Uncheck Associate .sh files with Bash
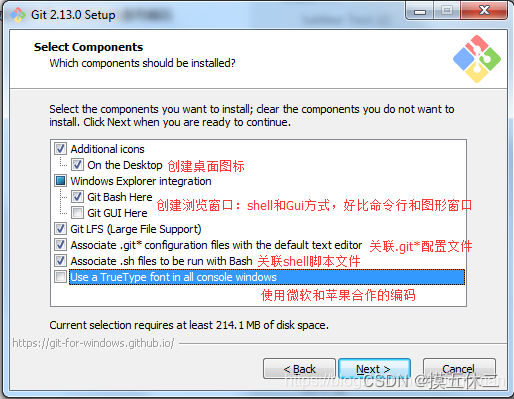Image resolution: width=514 pixels, height=399 pixels. pos(60,261)
